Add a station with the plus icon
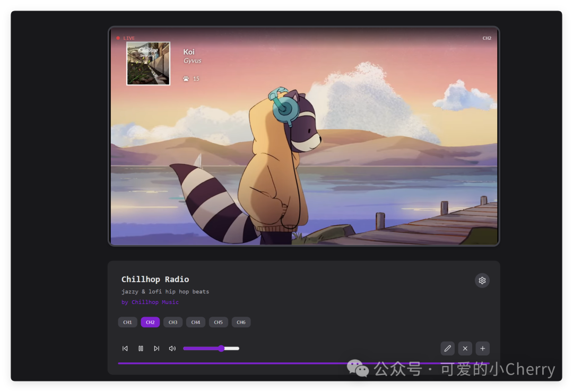This screenshot has height=392, width=573. [482, 349]
